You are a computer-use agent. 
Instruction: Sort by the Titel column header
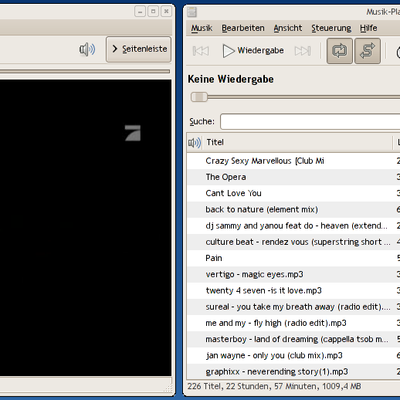pyautogui.click(x=298, y=143)
